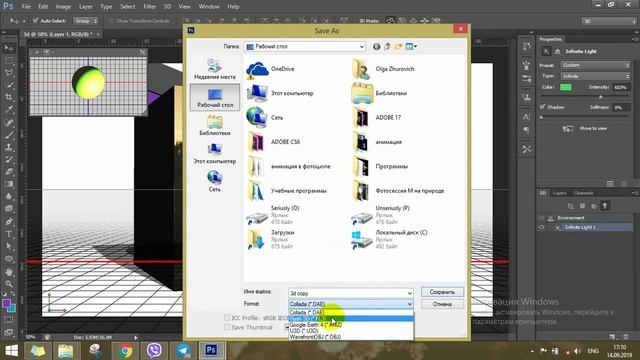Select the Rectangular Marquee tool
The image size is (640, 360).
(9, 60)
